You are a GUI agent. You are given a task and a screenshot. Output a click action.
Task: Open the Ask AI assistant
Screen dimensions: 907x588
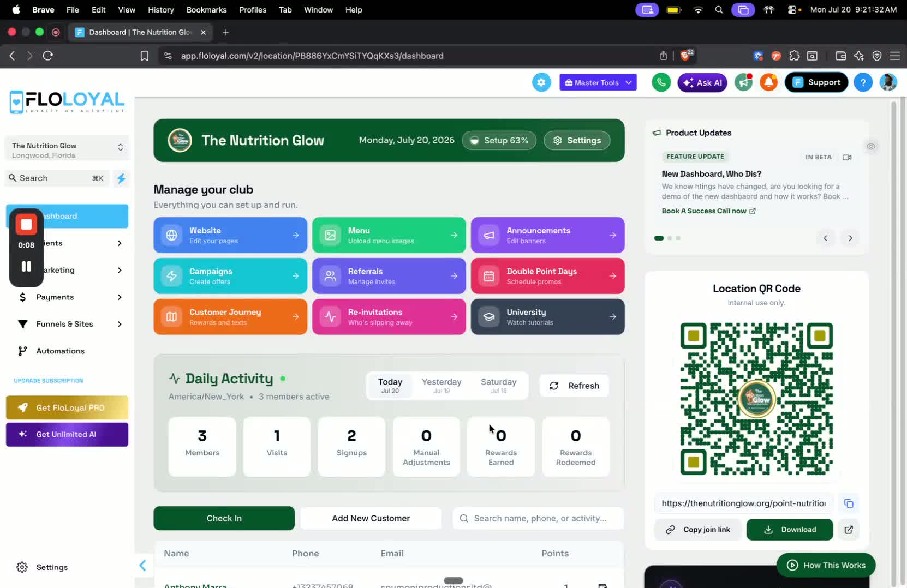[702, 82]
